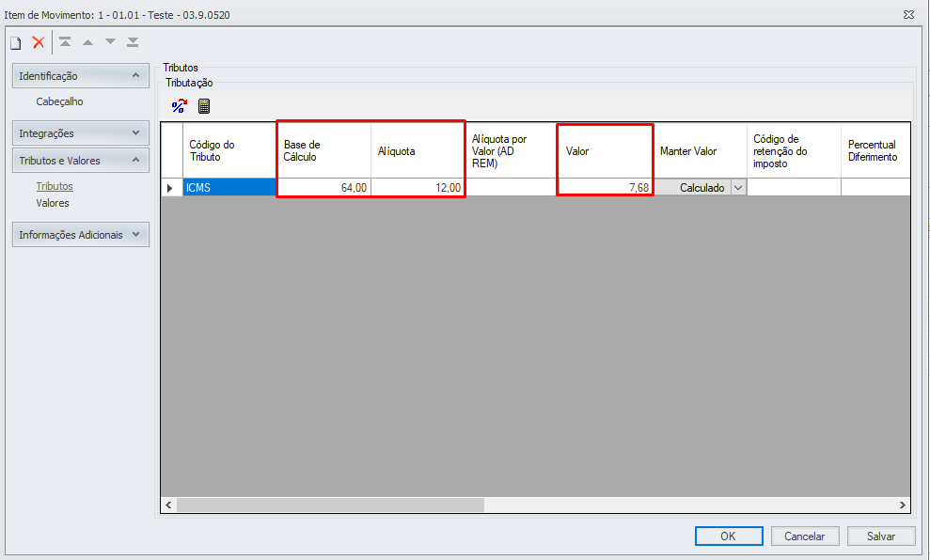This screenshot has width=930, height=560.
Task: Go to last record arrow
Action: [x=133, y=41]
